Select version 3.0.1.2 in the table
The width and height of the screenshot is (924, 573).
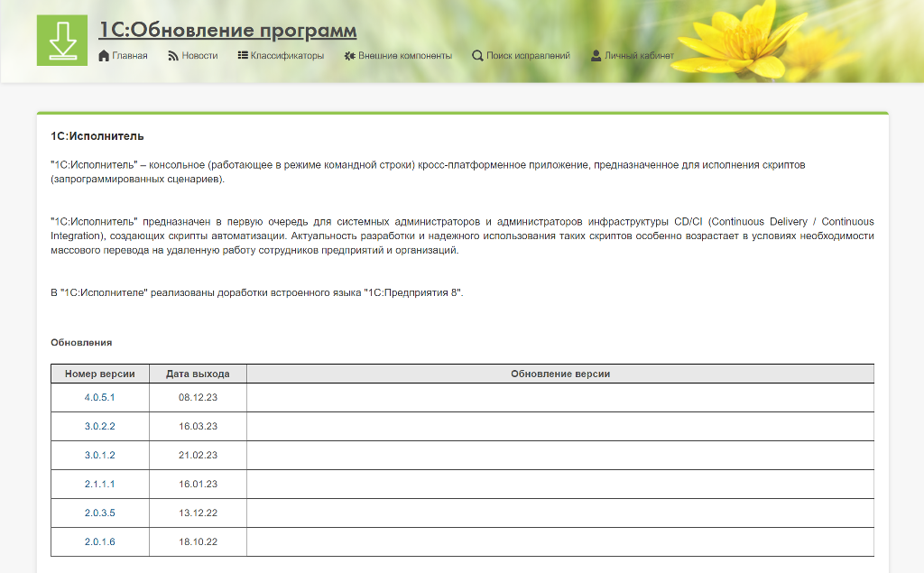[100, 456]
